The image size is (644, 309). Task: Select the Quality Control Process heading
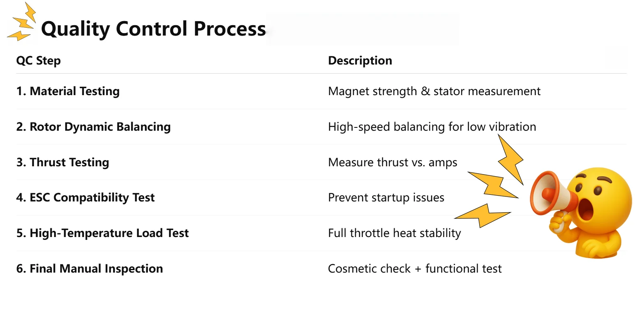click(153, 29)
